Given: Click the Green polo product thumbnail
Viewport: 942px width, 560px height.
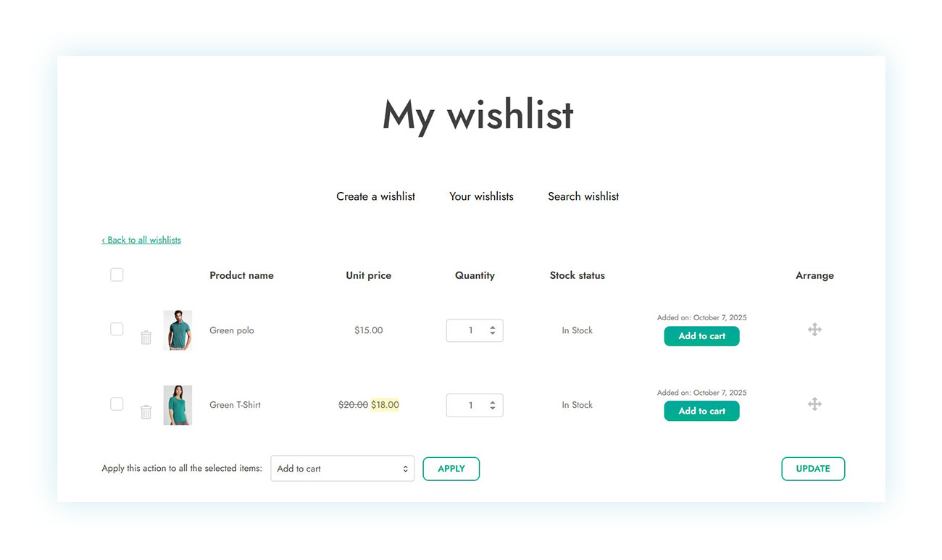Looking at the screenshot, I should tap(178, 330).
